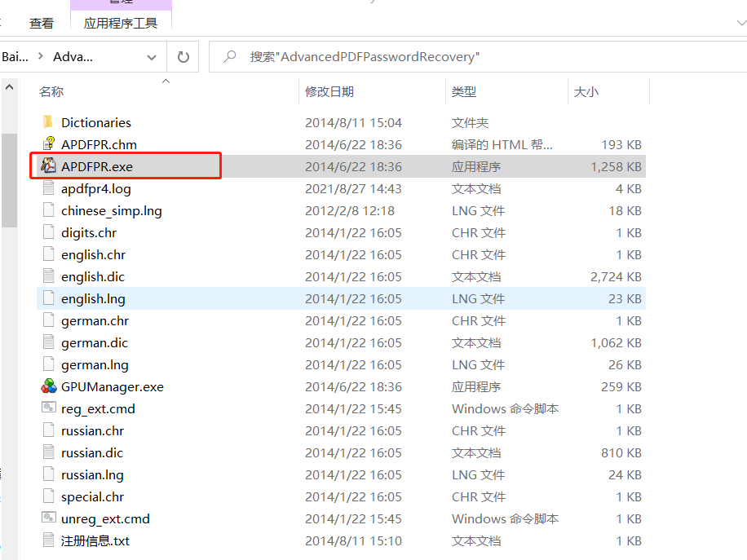Click the Dictionaries folder icon
Image resolution: width=747 pixels, height=560 pixels.
point(48,122)
